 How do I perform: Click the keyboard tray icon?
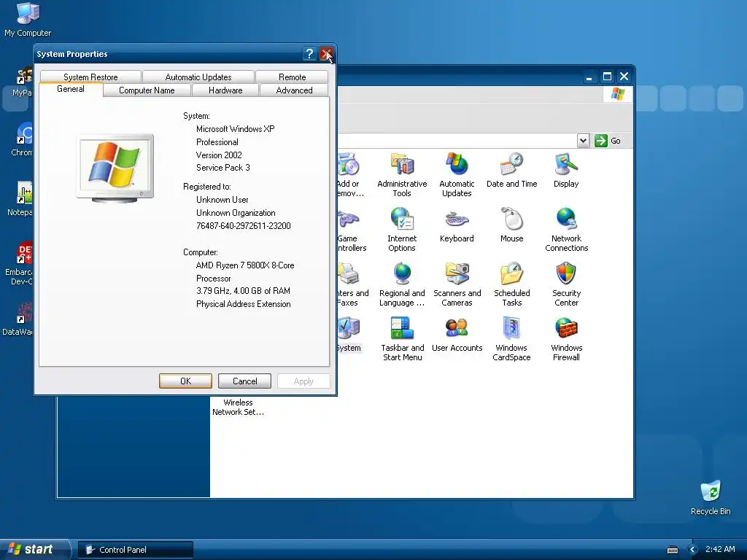pyautogui.click(x=673, y=550)
